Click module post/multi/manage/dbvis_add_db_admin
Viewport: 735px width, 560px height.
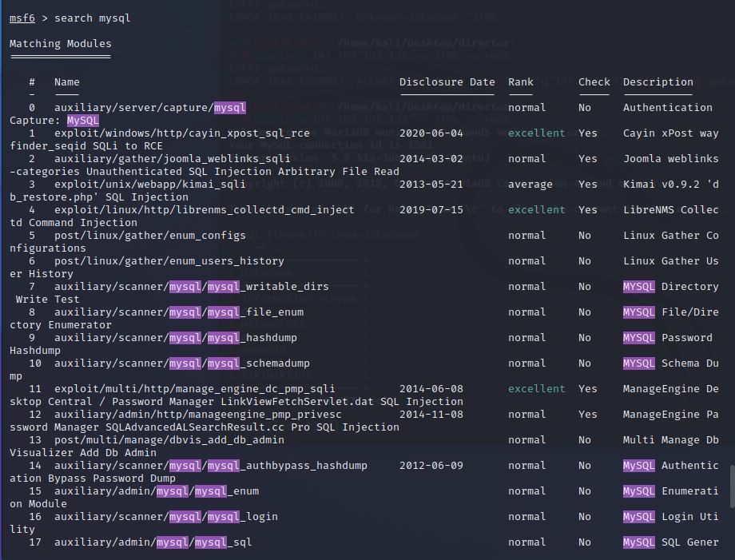169,440
